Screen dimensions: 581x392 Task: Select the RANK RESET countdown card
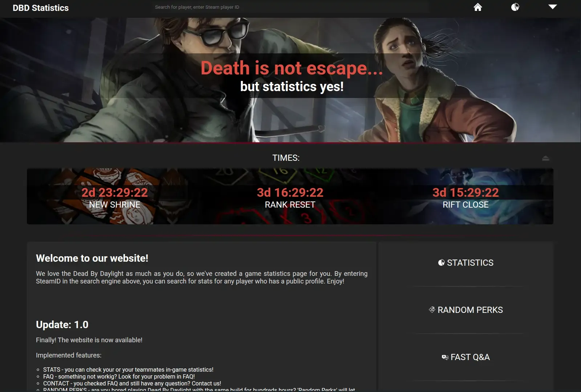point(290,196)
